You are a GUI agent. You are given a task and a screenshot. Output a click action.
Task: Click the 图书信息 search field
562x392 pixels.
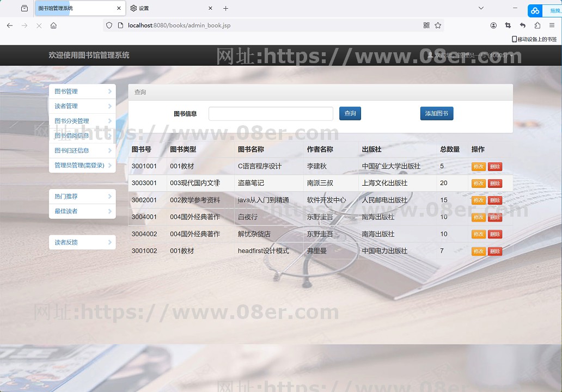(271, 114)
